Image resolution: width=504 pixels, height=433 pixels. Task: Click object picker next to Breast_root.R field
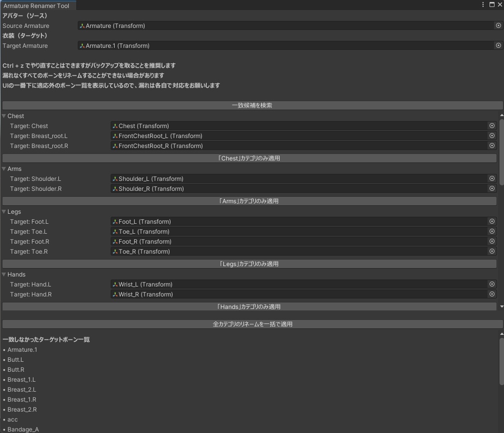point(492,145)
